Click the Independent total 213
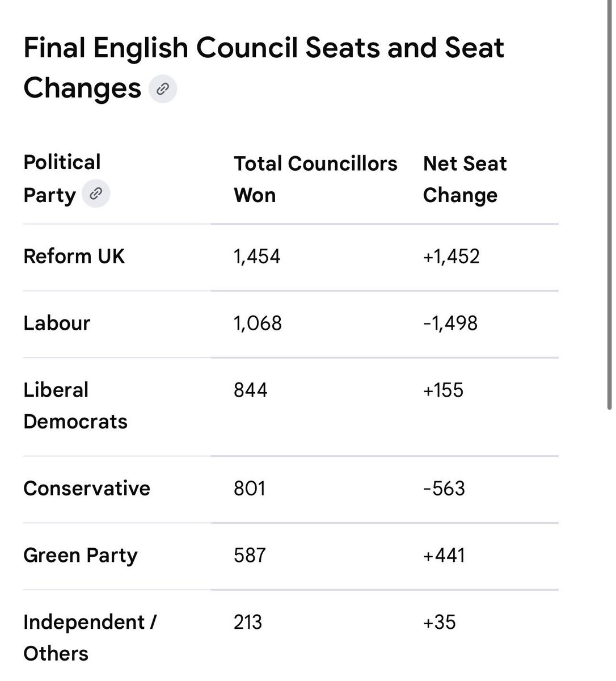616x681 pixels. (x=248, y=623)
